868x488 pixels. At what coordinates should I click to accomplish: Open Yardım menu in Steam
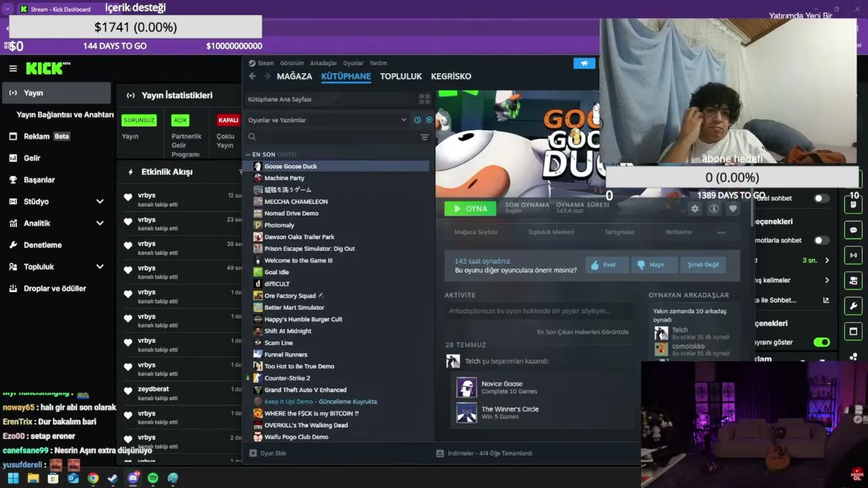[x=378, y=63]
